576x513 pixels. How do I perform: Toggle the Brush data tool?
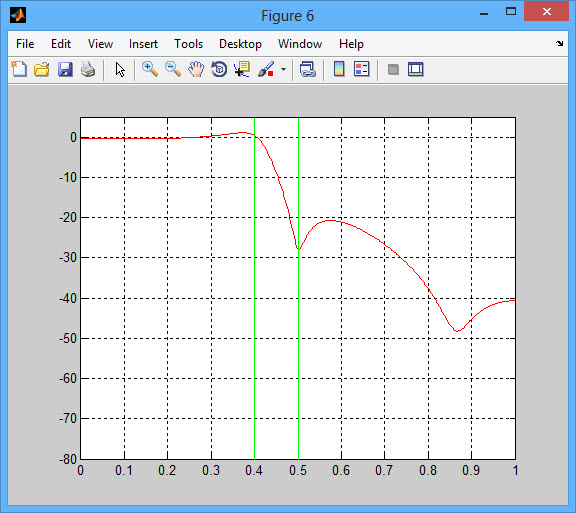[x=266, y=69]
